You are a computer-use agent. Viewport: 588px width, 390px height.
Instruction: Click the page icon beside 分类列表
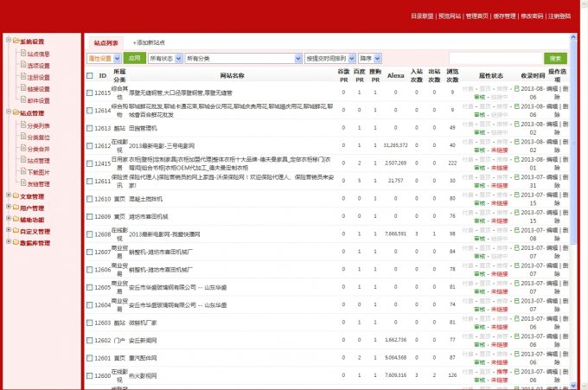click(23, 125)
